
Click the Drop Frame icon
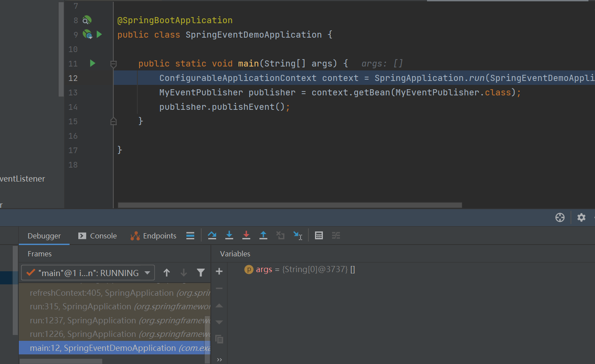(280, 236)
